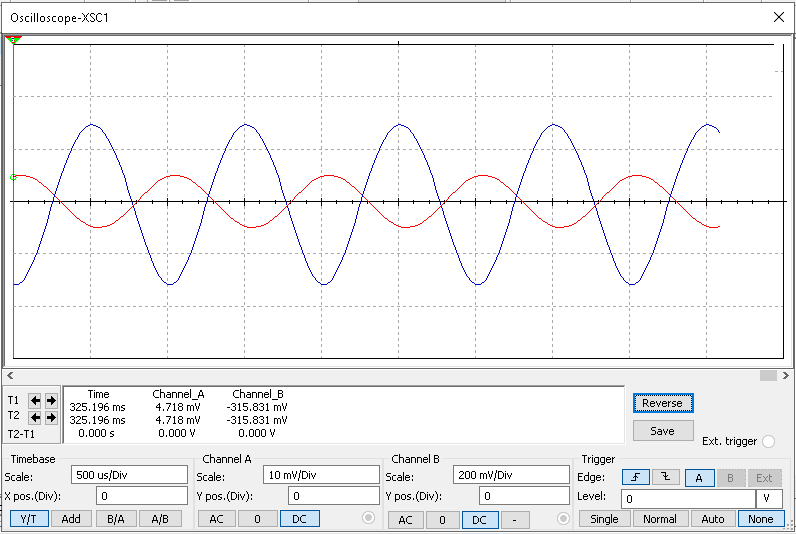
Task: Click Channel A Y pos. field
Action: click(x=334, y=496)
